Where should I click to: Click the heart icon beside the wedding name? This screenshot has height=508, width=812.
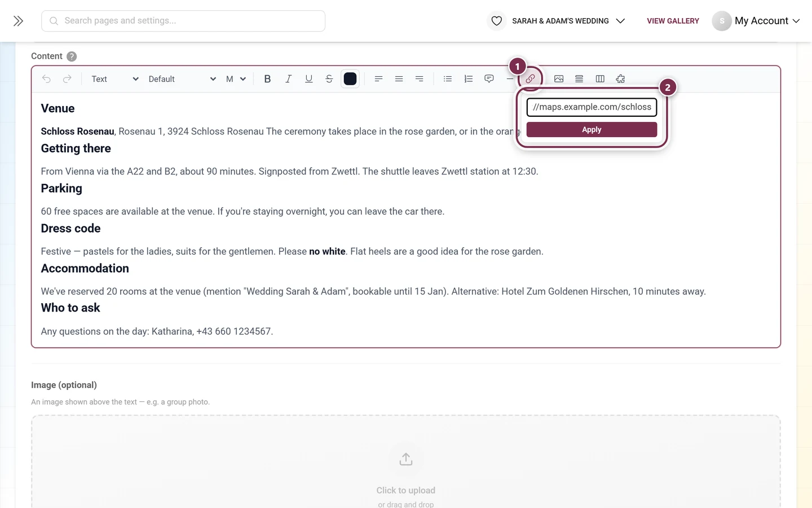[x=496, y=21]
